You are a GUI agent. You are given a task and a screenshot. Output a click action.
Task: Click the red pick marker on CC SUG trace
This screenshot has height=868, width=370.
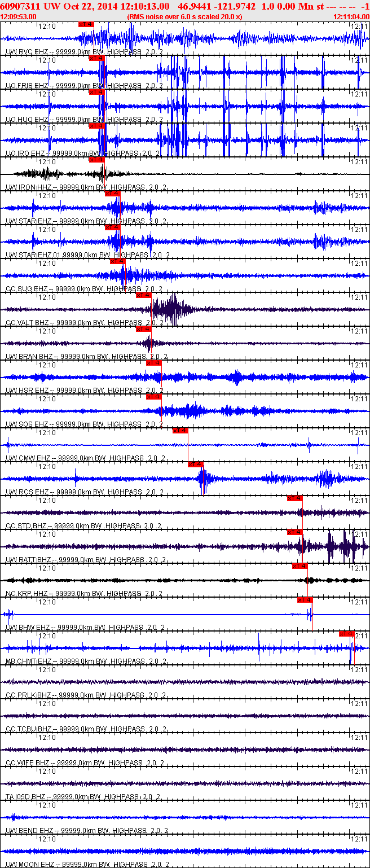tap(118, 261)
